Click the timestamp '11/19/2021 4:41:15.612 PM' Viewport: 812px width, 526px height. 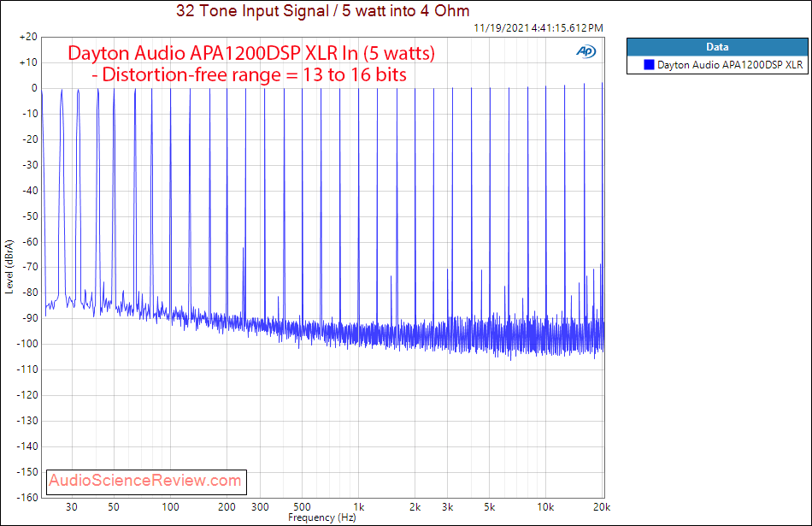(538, 28)
